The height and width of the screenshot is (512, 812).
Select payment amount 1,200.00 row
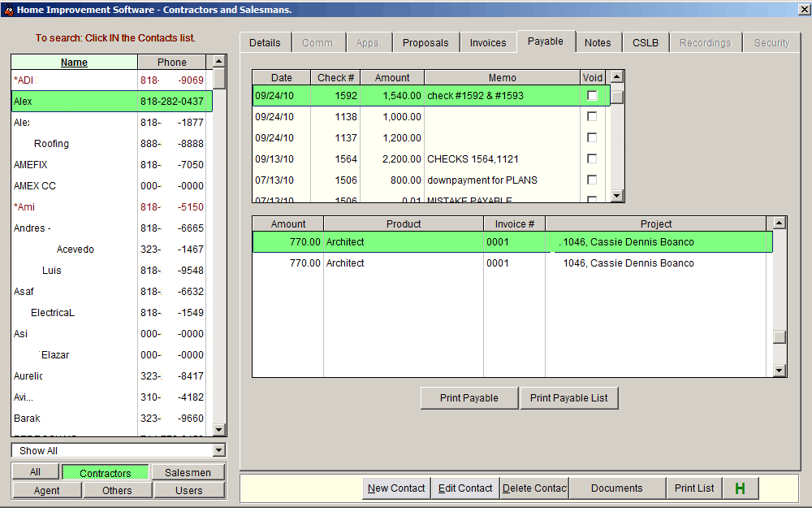431,138
